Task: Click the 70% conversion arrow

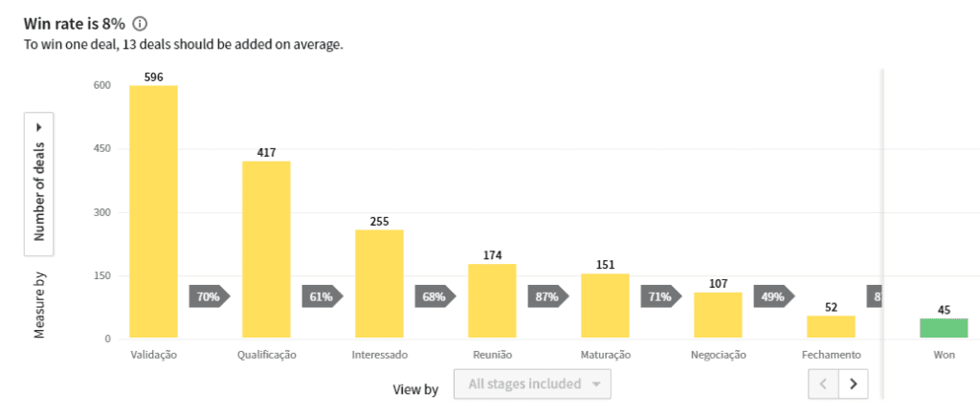Action: [x=210, y=296]
